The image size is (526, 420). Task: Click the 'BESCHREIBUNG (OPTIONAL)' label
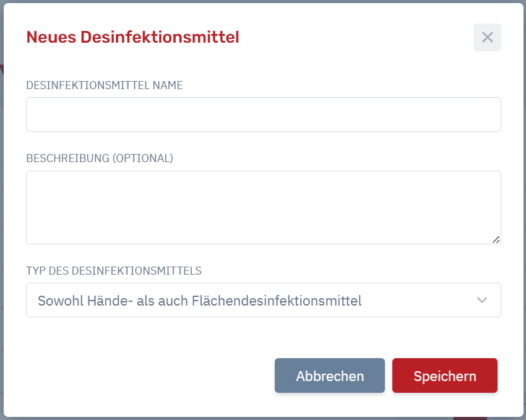click(x=100, y=158)
